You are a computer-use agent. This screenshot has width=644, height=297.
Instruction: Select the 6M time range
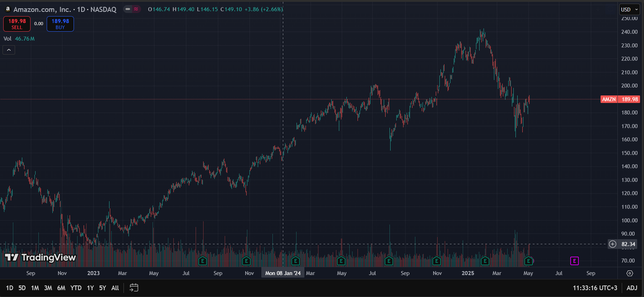tap(61, 288)
